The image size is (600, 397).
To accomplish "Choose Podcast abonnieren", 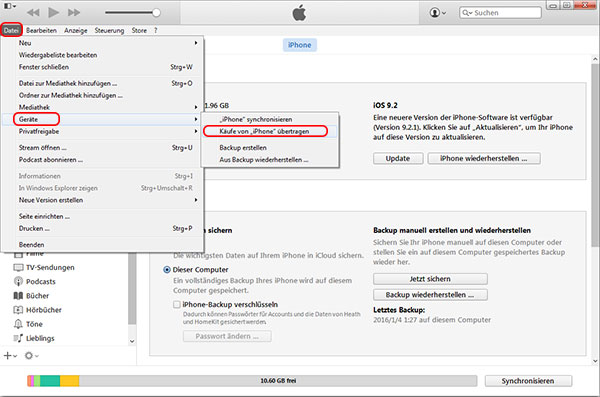I will 102,160.
